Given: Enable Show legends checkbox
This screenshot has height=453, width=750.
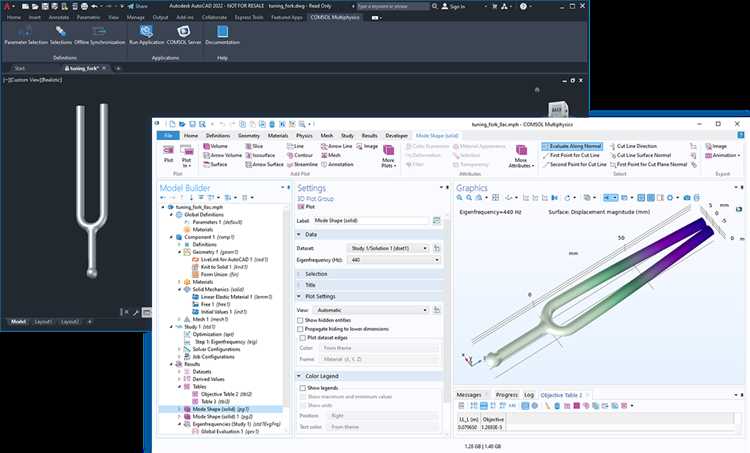Looking at the screenshot, I should 302,388.
